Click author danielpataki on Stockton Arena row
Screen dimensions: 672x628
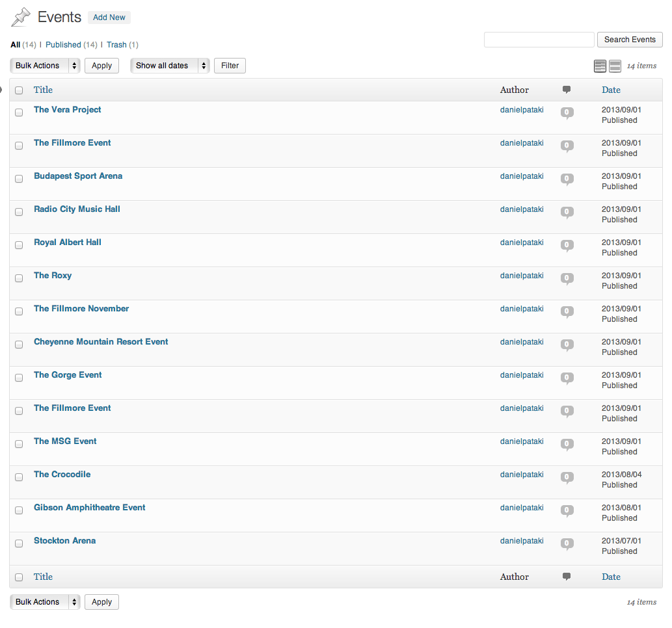click(x=522, y=541)
